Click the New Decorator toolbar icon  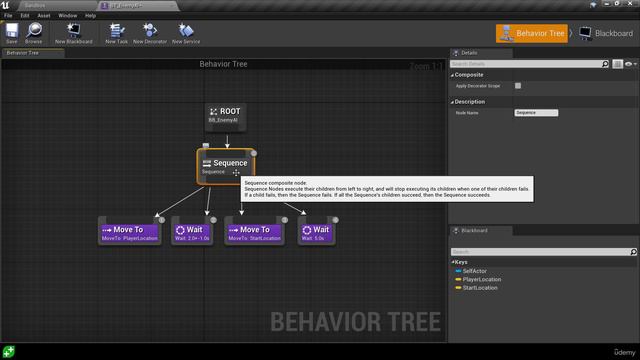click(x=150, y=33)
